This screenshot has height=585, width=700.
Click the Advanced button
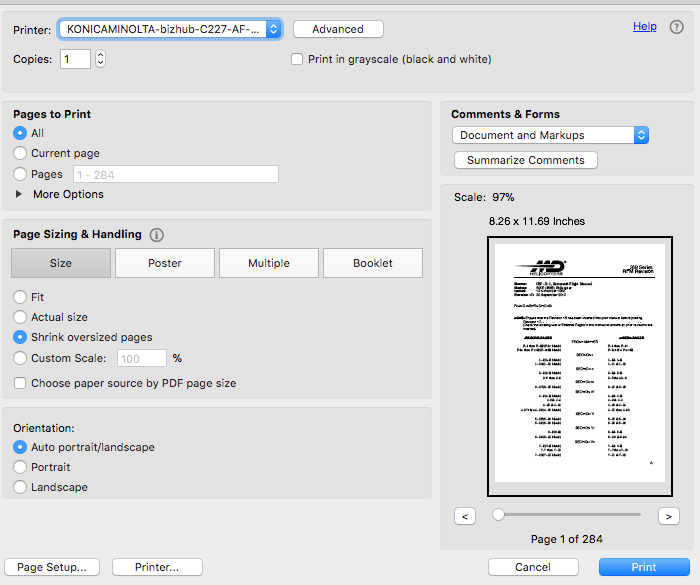(x=338, y=29)
